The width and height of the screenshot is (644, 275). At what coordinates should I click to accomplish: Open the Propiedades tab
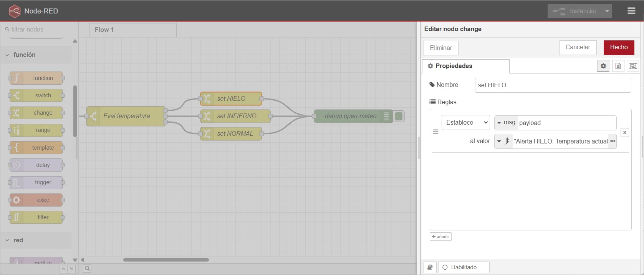click(x=465, y=66)
